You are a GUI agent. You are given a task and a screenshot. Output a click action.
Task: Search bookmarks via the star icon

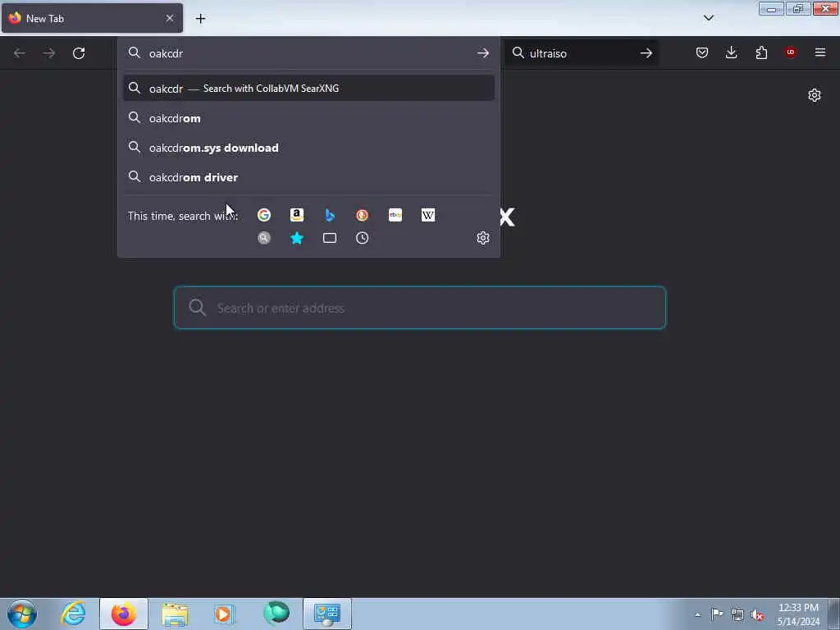coord(297,238)
